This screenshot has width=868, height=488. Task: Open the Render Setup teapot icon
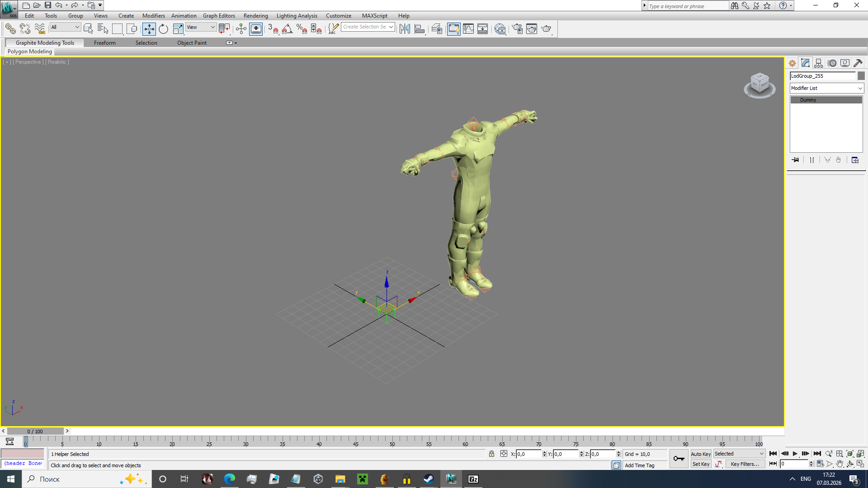point(517,29)
